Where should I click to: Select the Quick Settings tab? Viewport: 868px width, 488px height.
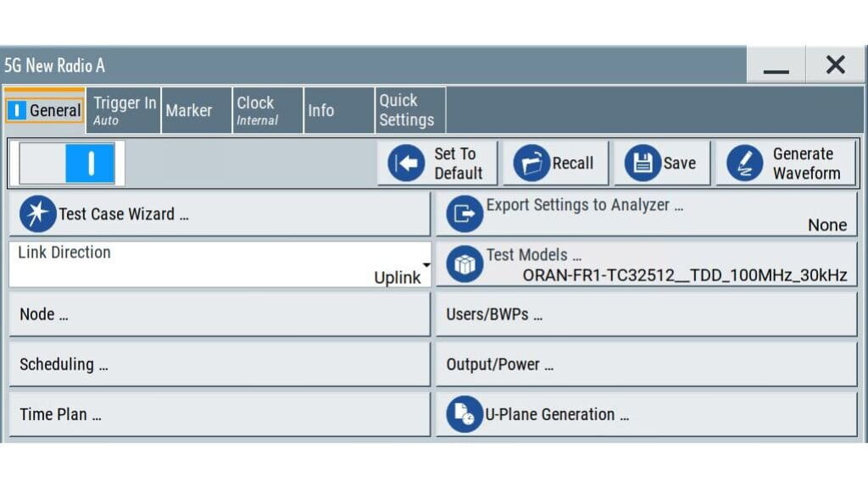tap(407, 110)
